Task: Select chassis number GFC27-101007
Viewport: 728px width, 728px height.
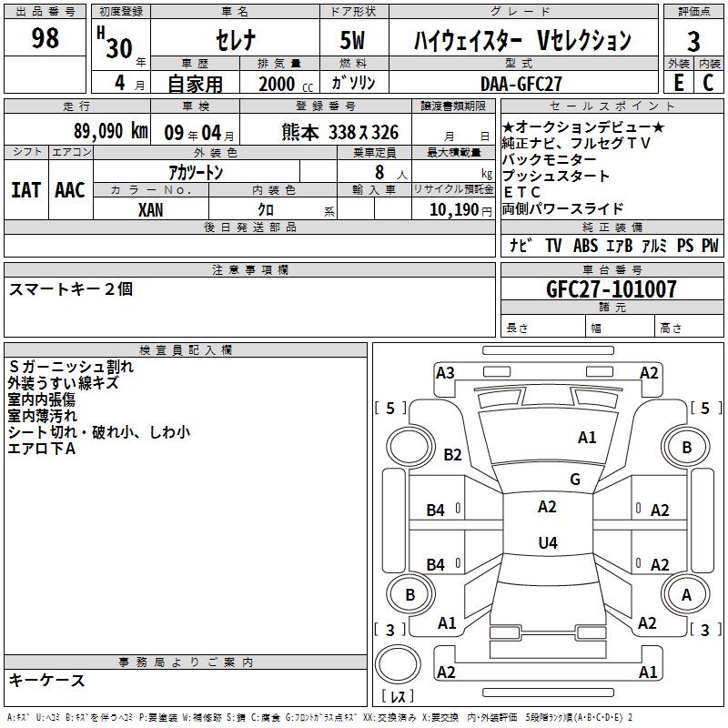Action: point(612,289)
